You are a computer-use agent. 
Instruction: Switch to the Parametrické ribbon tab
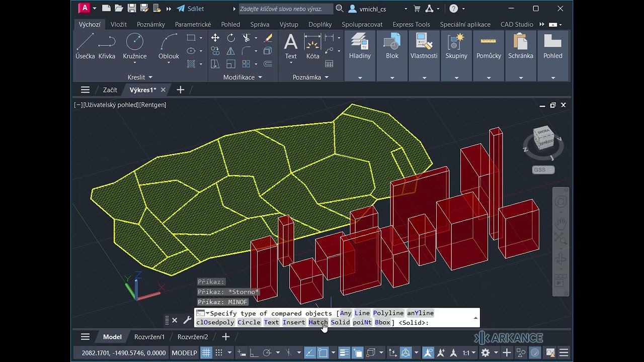193,24
